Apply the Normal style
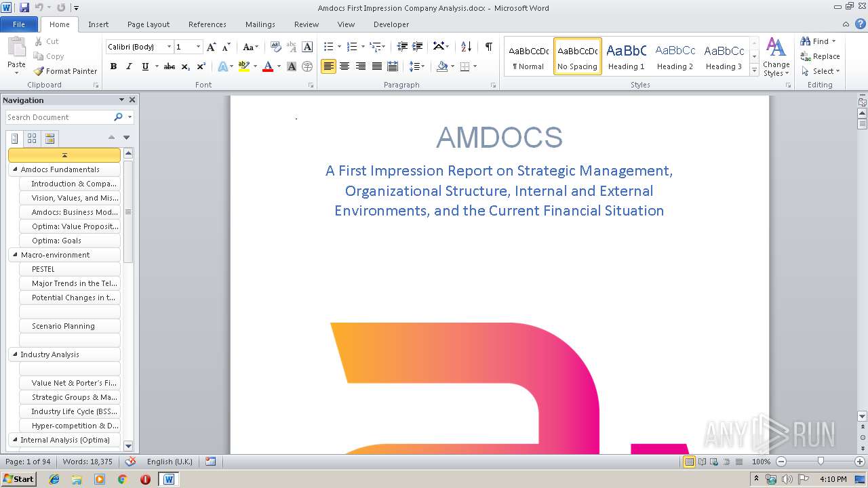Viewport: 868px width, 488px height. point(528,56)
